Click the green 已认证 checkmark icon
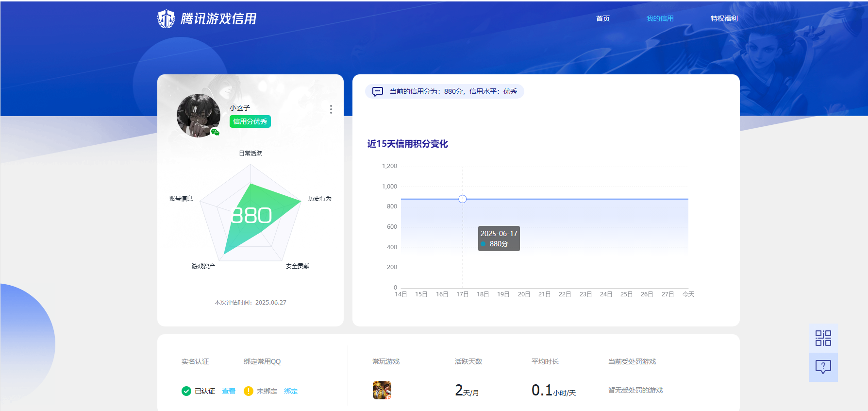The image size is (868, 411). coord(186,391)
